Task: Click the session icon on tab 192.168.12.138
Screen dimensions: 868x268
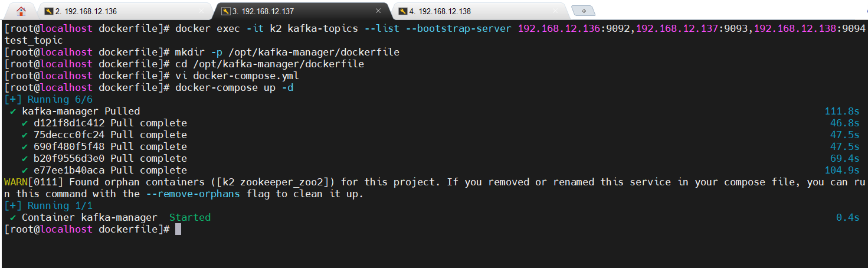Action: [402, 11]
